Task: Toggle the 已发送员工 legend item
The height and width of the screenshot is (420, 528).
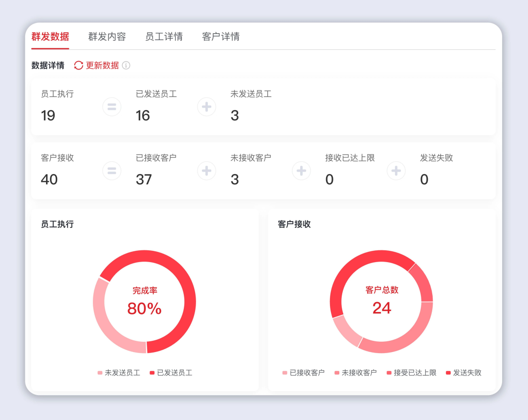Action: [171, 373]
